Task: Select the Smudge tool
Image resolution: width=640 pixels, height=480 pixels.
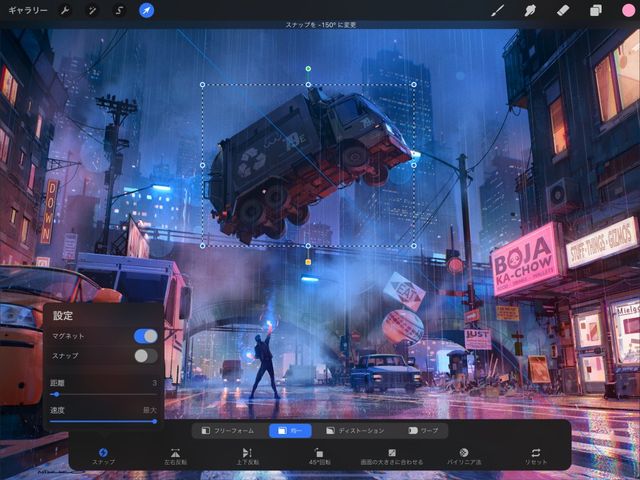Action: (530, 10)
